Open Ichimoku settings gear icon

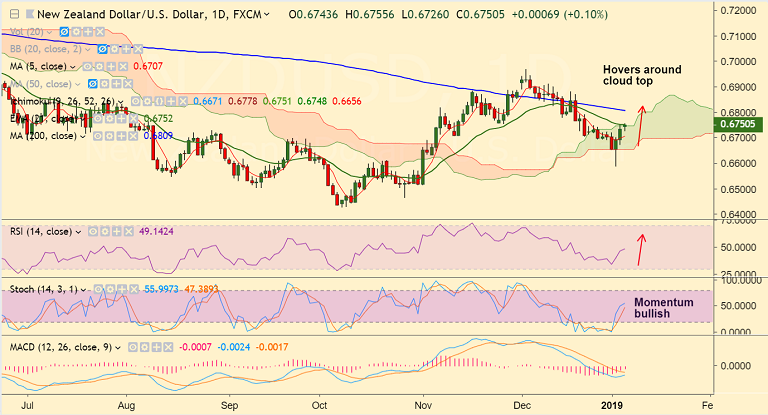pyautogui.click(x=147, y=101)
